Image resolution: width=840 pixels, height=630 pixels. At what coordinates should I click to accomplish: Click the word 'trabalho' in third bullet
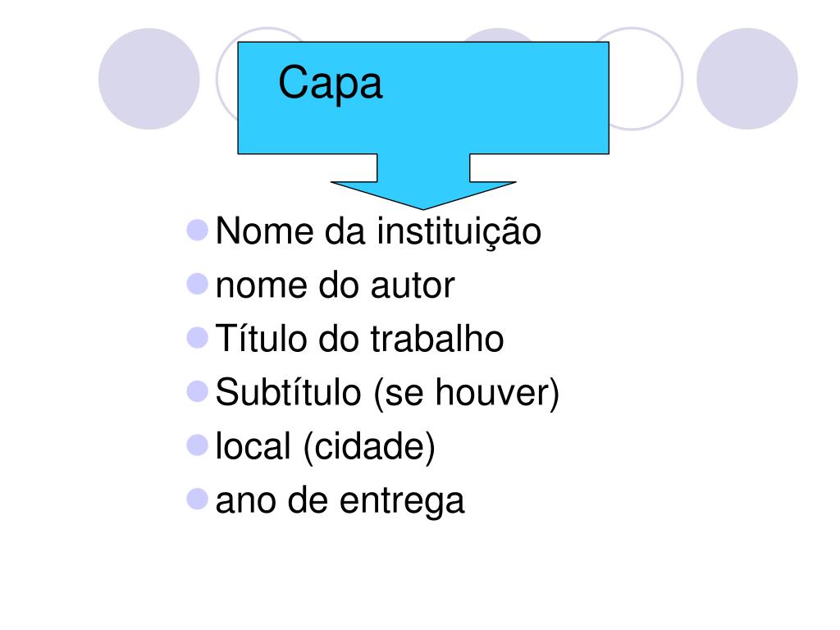(436, 339)
